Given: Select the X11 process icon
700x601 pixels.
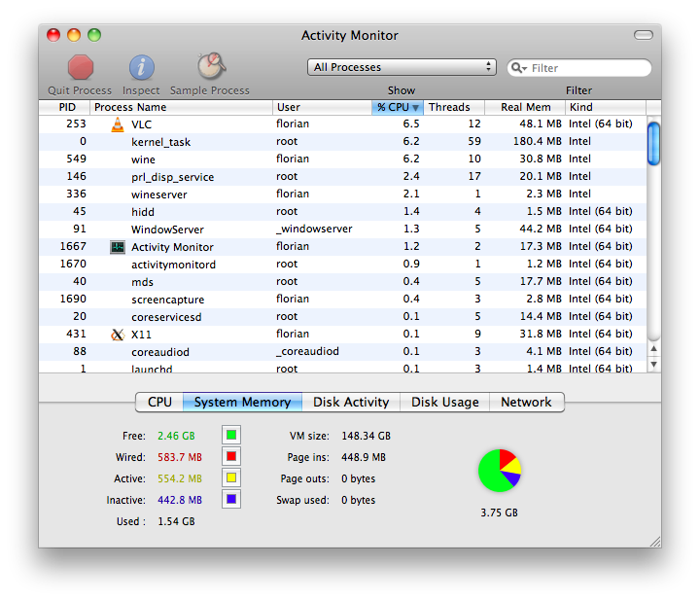Looking at the screenshot, I should [x=118, y=335].
